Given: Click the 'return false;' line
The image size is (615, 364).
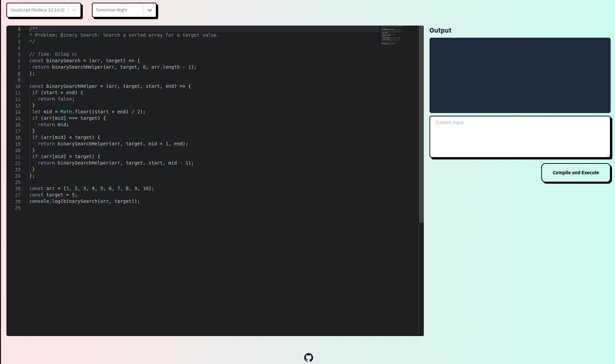Looking at the screenshot, I should (56, 99).
